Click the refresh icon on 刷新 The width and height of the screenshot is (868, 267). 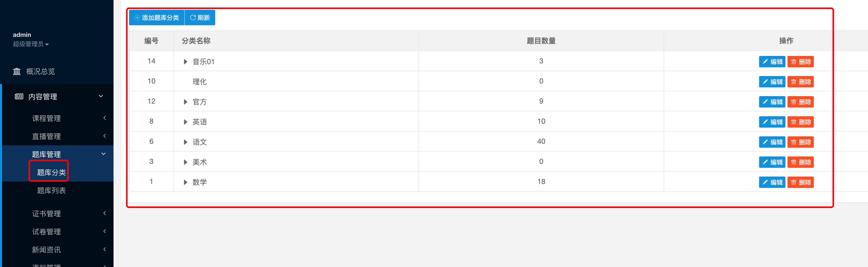click(193, 18)
